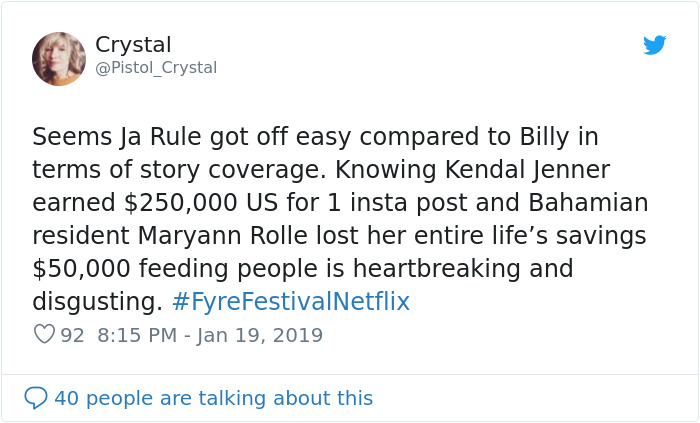Click the 92 likes count

coord(72,335)
